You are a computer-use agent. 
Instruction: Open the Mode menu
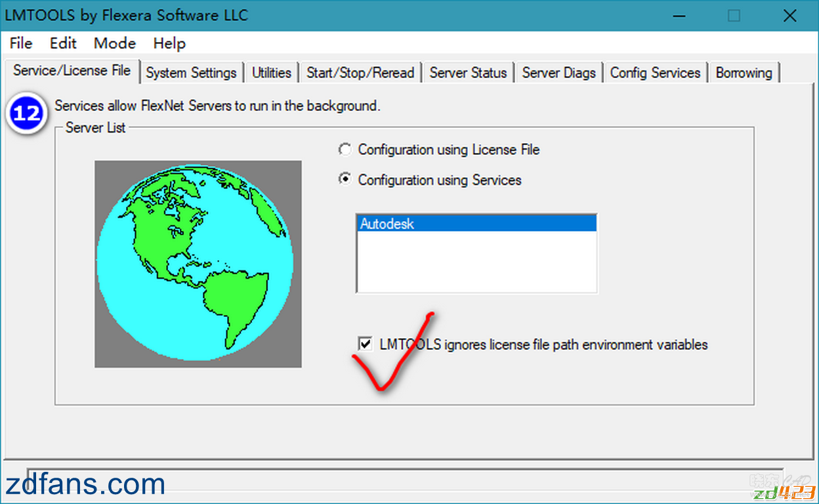pyautogui.click(x=115, y=43)
